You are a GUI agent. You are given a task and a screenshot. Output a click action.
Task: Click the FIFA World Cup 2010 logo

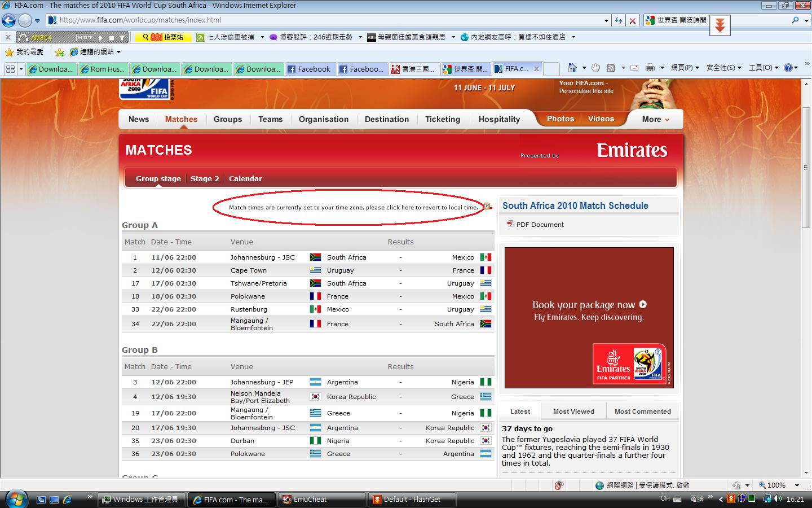[x=144, y=90]
